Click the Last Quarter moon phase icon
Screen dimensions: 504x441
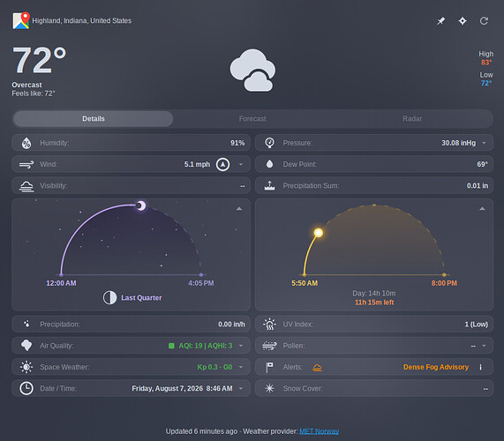109,297
